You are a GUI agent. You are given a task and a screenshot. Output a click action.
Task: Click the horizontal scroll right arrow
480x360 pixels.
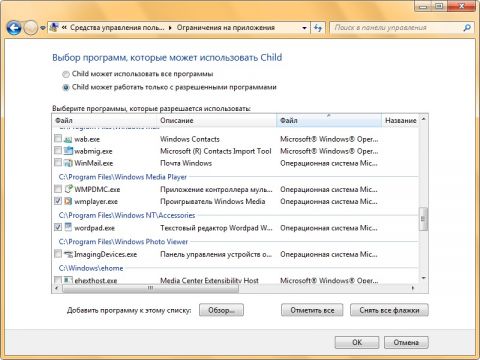[413, 288]
